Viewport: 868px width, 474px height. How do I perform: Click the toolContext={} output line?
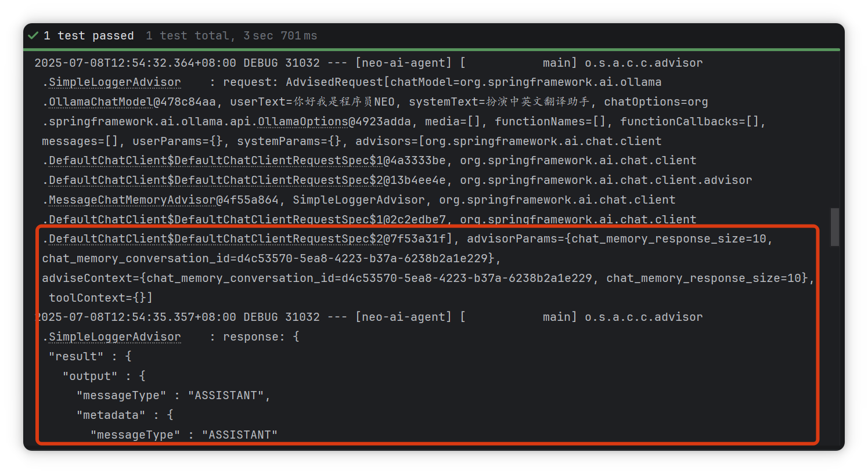point(100,298)
